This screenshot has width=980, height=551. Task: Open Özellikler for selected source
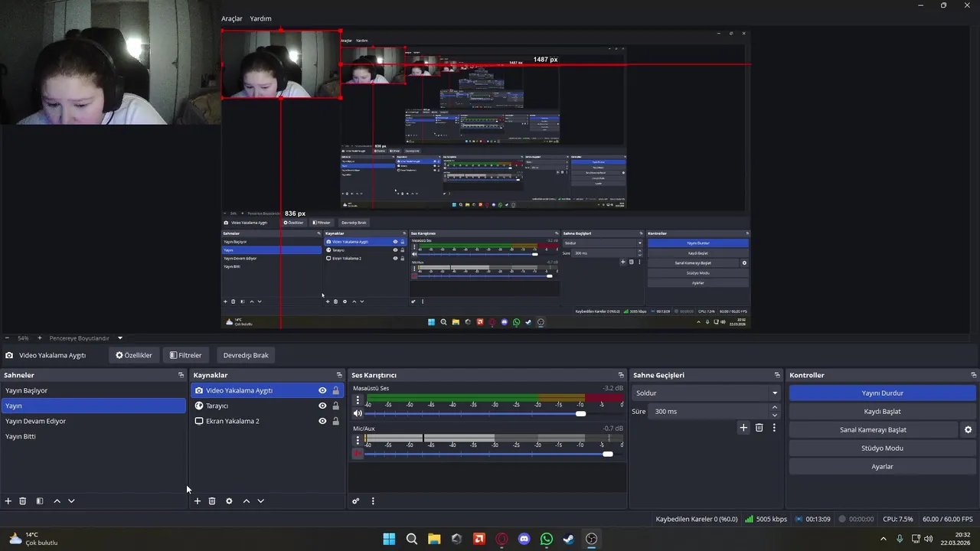click(134, 355)
